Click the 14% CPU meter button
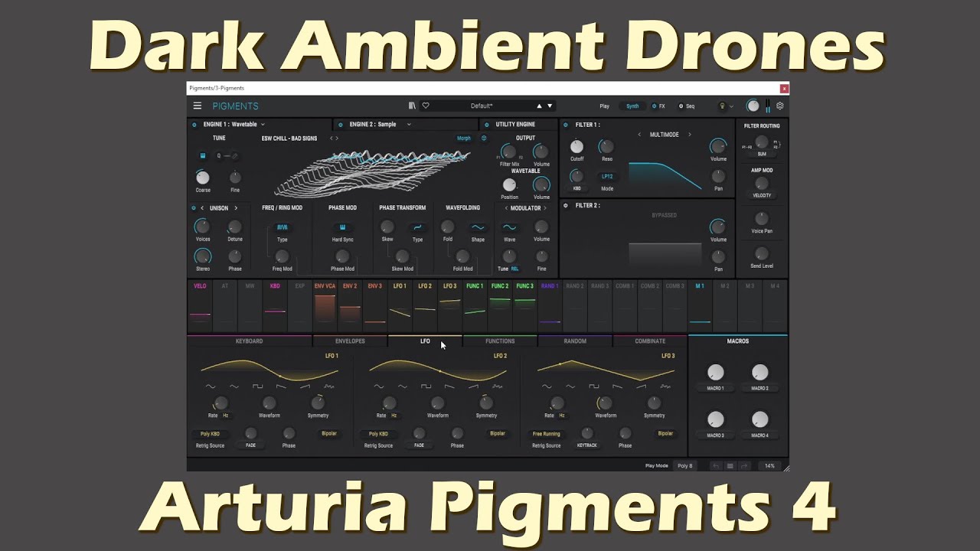This screenshot has height=551, width=980. pos(769,465)
